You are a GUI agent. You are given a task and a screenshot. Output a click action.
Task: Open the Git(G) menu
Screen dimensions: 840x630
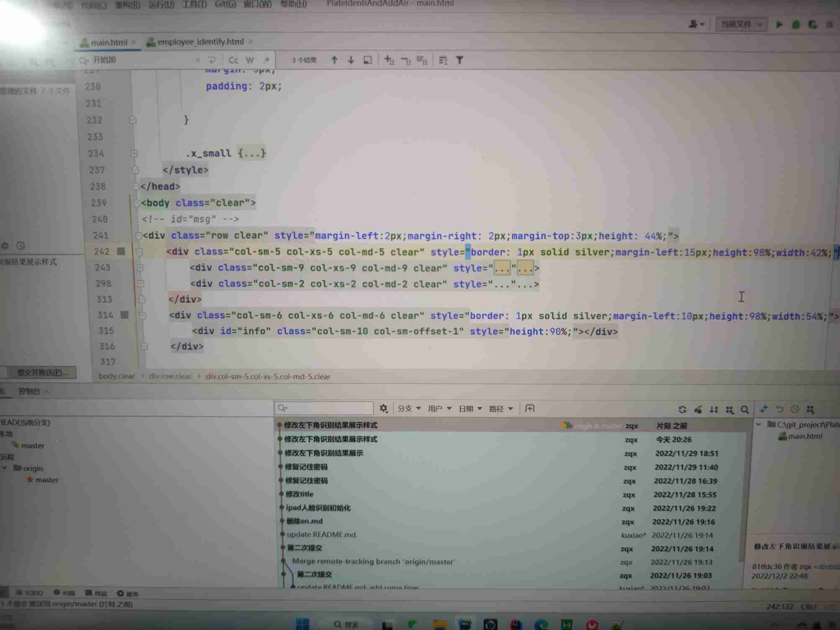[225, 4]
